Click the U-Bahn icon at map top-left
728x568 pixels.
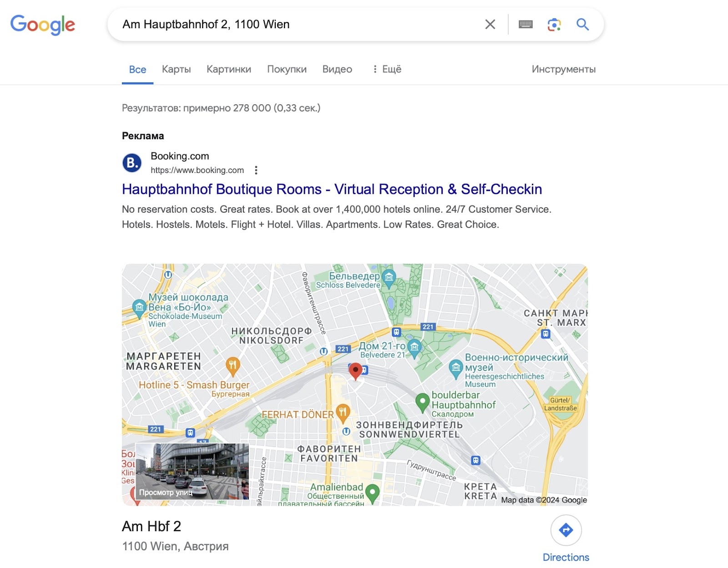click(168, 275)
